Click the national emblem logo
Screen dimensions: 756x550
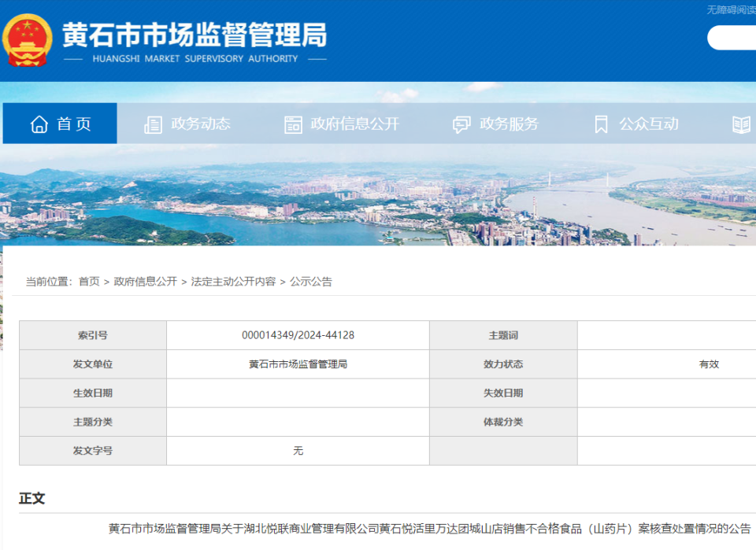(27, 40)
